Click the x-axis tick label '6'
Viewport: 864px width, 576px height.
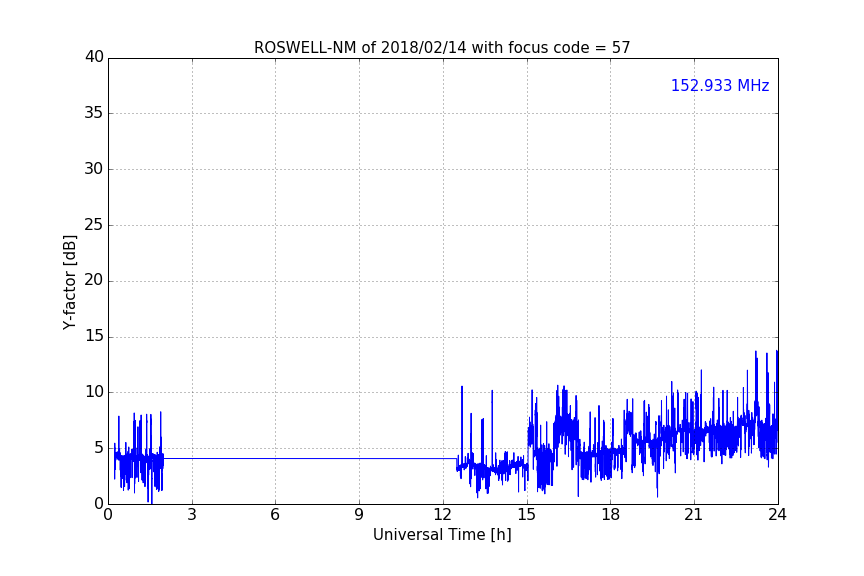(x=275, y=515)
